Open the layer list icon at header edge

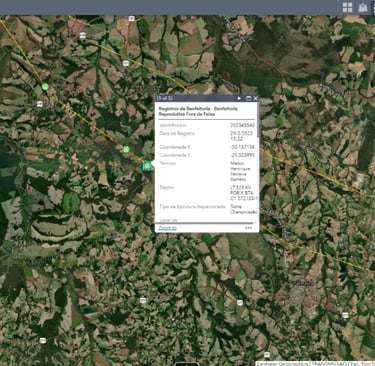pyautogui.click(x=374, y=7)
